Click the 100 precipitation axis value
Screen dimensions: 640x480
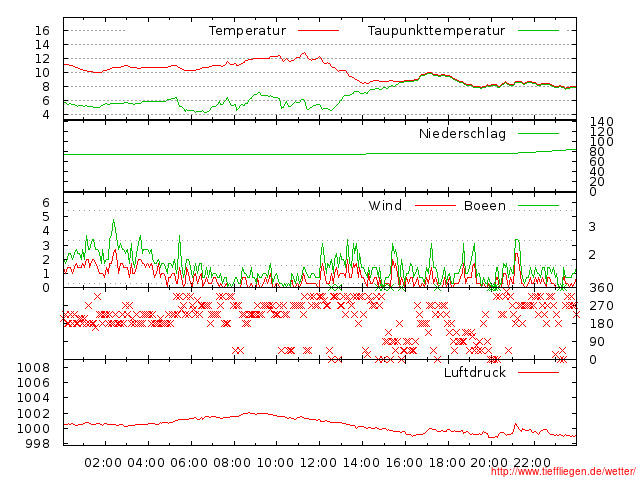click(602, 142)
